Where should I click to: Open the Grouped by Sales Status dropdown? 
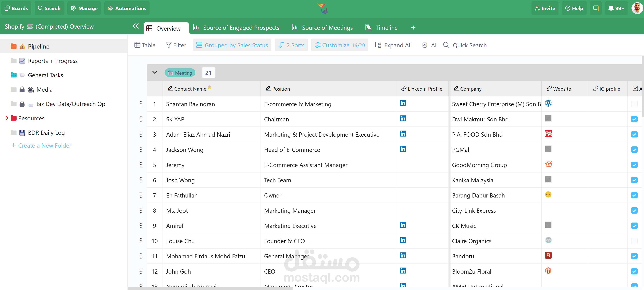tap(232, 45)
